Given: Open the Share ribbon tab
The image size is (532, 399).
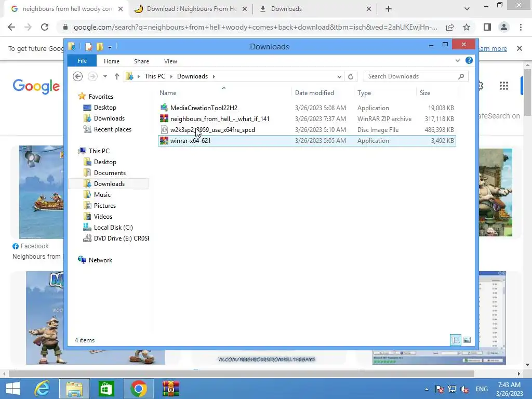Looking at the screenshot, I should coord(141,61).
